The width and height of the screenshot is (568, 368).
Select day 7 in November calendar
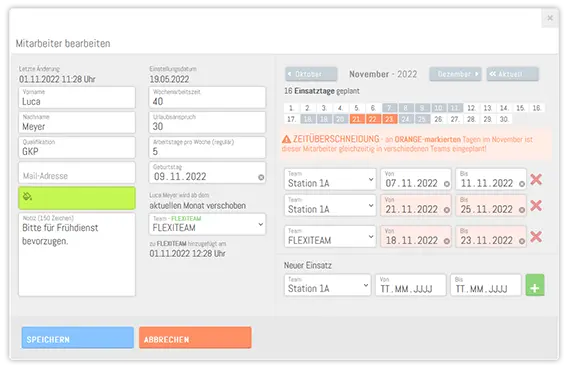click(389, 108)
